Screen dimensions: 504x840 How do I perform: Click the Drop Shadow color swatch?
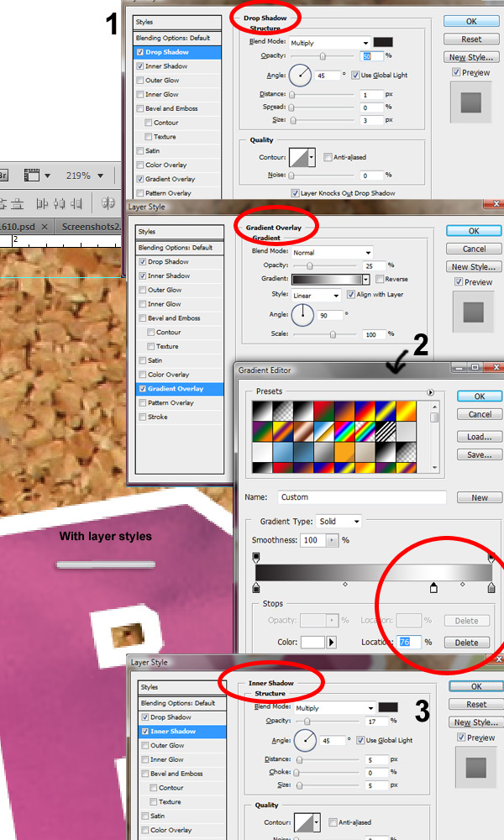pos(383,42)
